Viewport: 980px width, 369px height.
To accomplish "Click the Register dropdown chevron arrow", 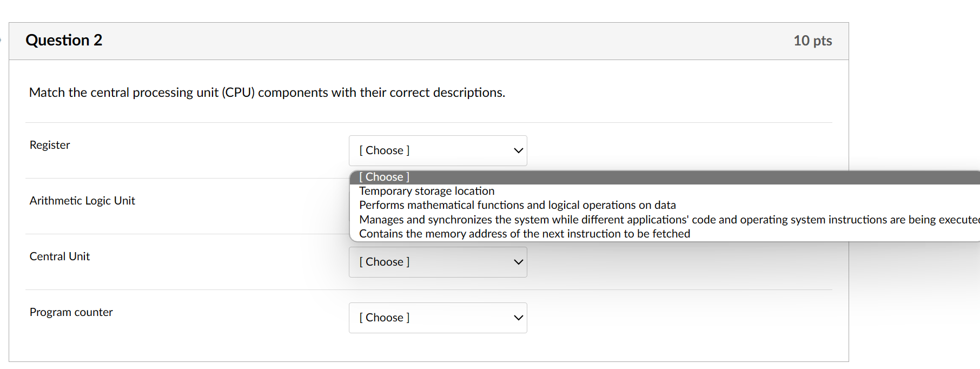I will pos(518,150).
